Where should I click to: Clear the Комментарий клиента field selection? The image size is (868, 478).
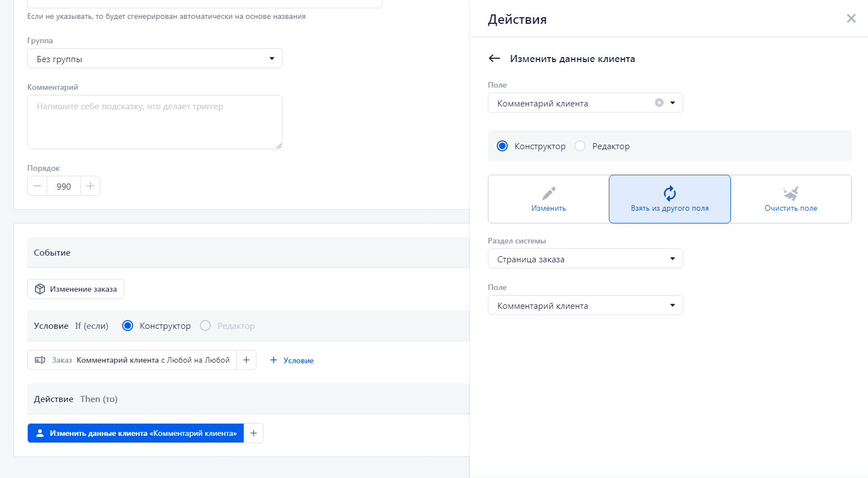pyautogui.click(x=659, y=103)
